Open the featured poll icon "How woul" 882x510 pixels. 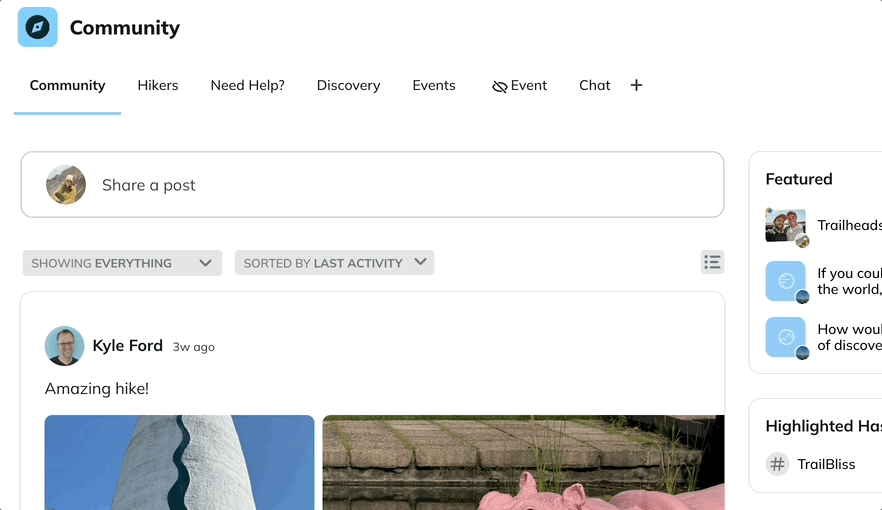pos(786,337)
